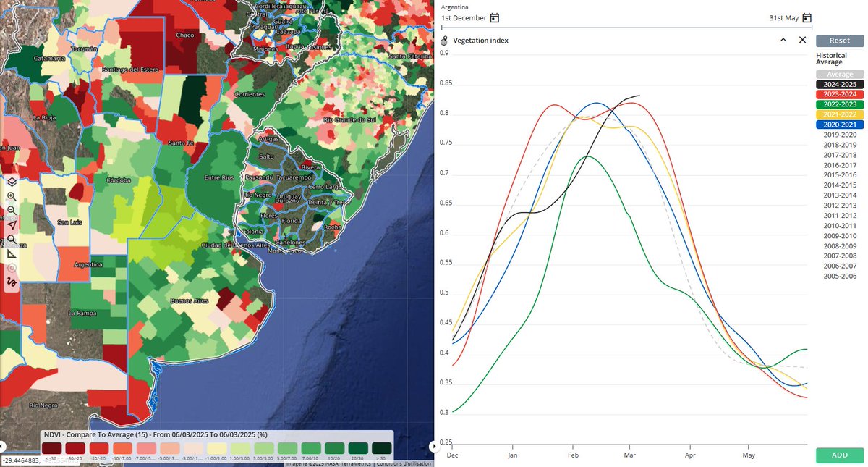Image resolution: width=868 pixels, height=467 pixels.
Task: Click the Rio Grande do Sul label
Action: (x=349, y=119)
